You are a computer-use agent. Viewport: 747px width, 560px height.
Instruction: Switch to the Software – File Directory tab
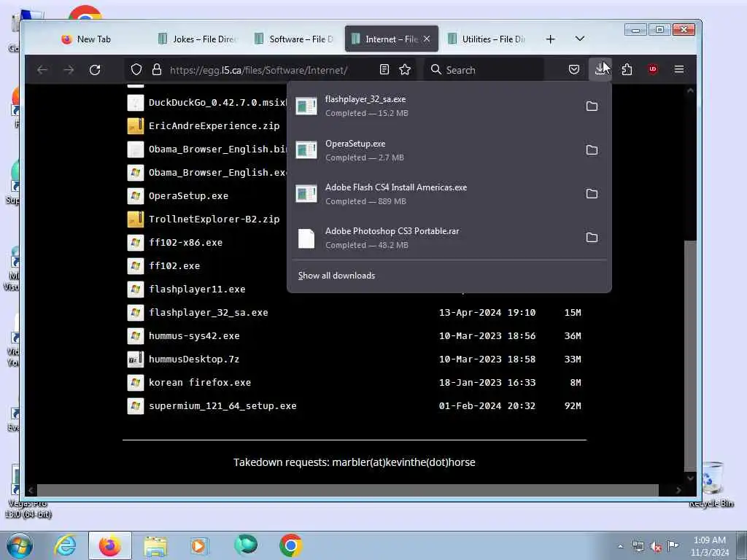(295, 39)
